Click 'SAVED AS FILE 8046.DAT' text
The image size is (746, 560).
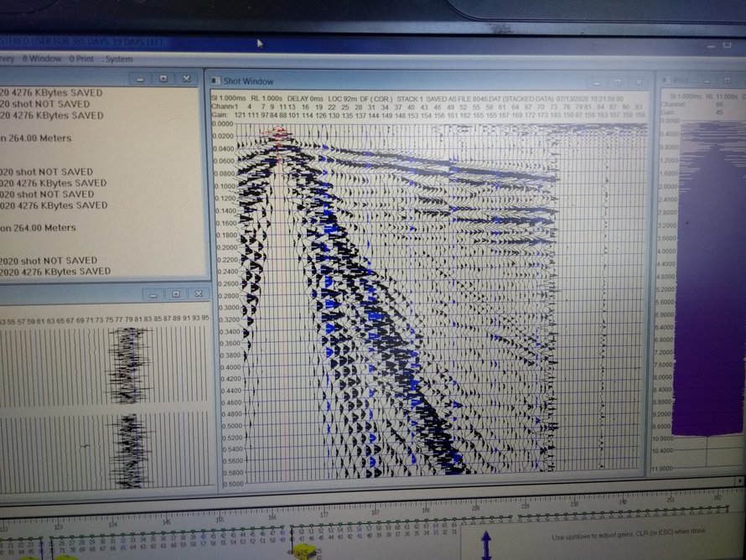click(464, 99)
